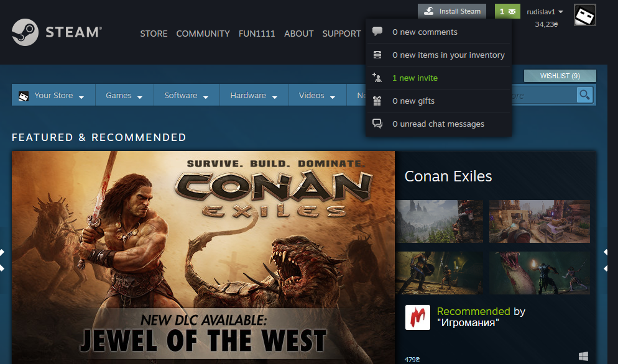Screen dimensions: 618x364
Task: Select '0 new gifts' entry
Action: tap(439, 101)
